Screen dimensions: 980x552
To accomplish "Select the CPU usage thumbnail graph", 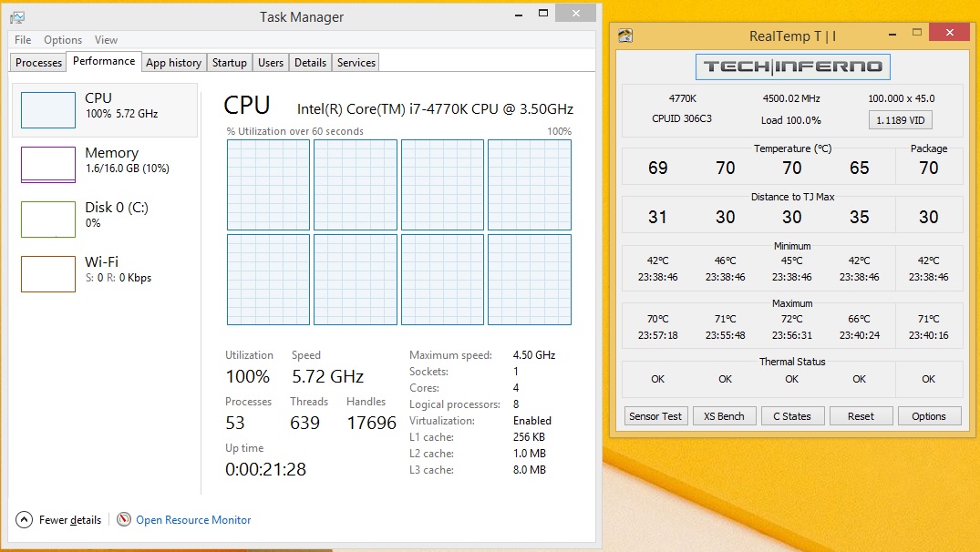I will [48, 110].
